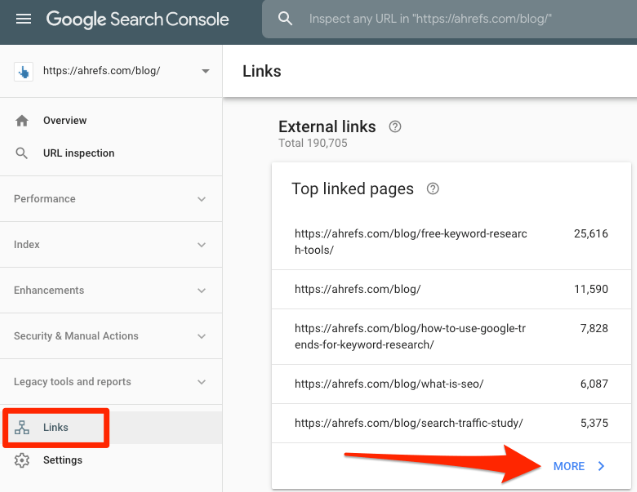Image resolution: width=637 pixels, height=492 pixels.
Task: Click the magnifier icon in search bar
Action: point(285,19)
